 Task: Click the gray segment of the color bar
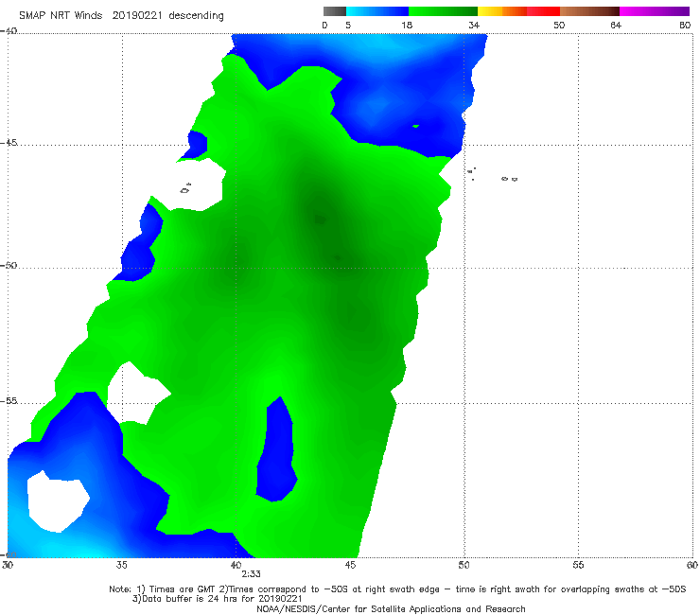pos(334,11)
